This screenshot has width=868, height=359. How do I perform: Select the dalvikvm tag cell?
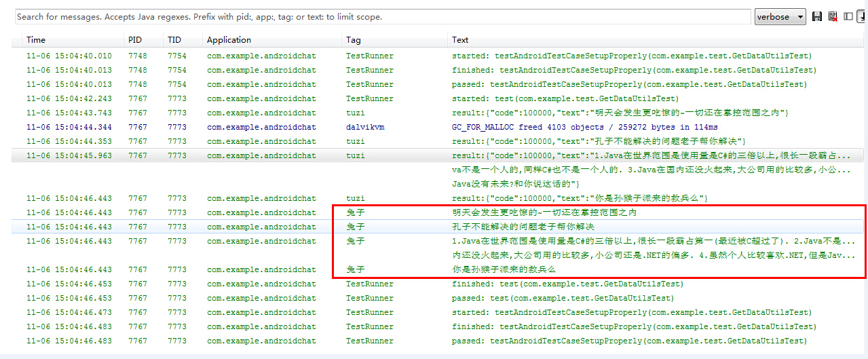pos(365,128)
